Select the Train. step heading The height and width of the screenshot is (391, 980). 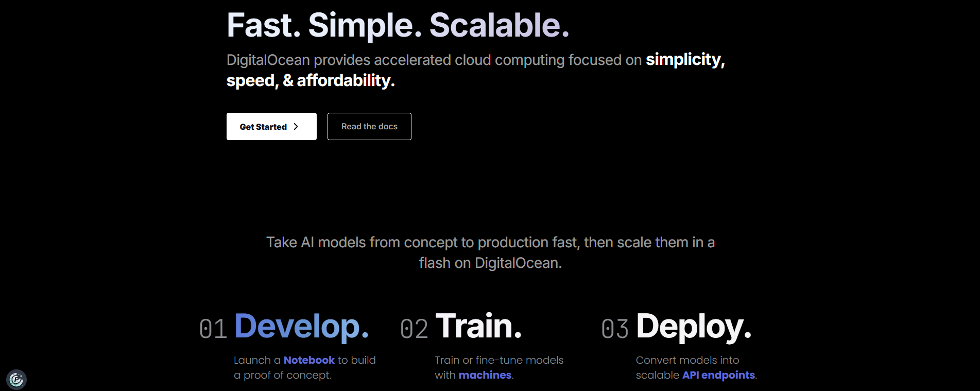point(478,327)
